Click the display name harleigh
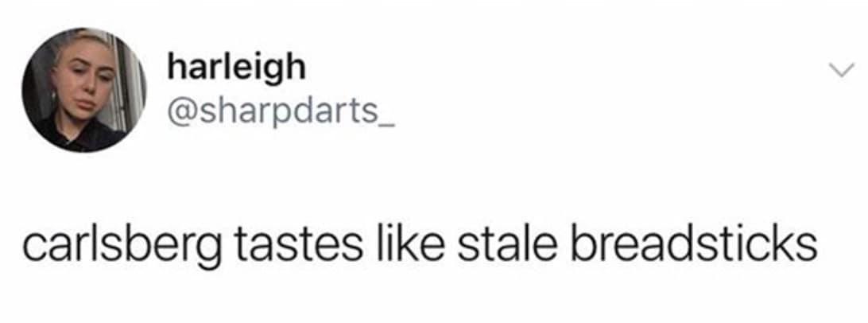The image size is (868, 323). pyautogui.click(x=236, y=68)
